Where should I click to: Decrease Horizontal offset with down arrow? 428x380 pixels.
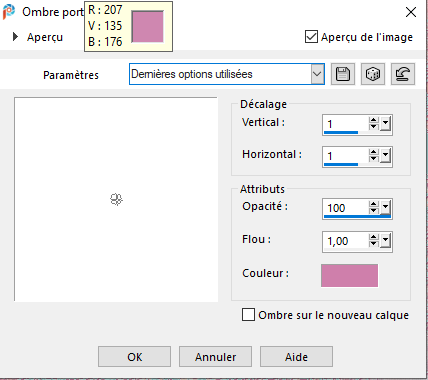point(374,159)
